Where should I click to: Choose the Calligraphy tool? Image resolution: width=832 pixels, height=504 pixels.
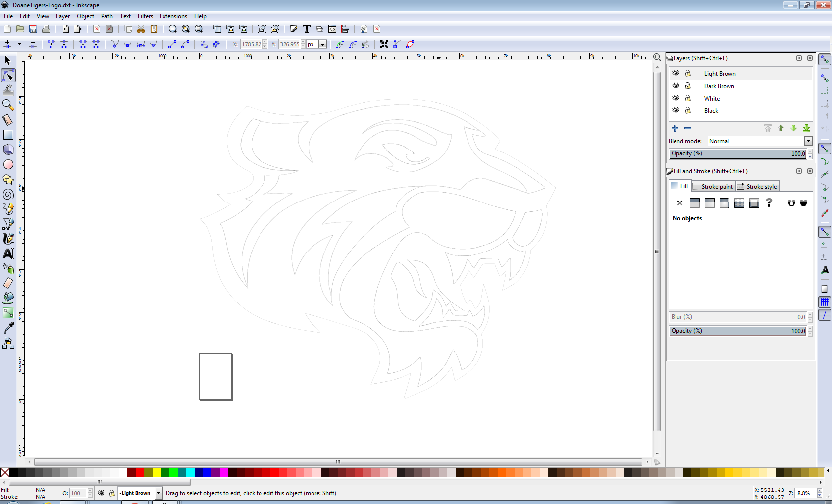tap(8, 239)
